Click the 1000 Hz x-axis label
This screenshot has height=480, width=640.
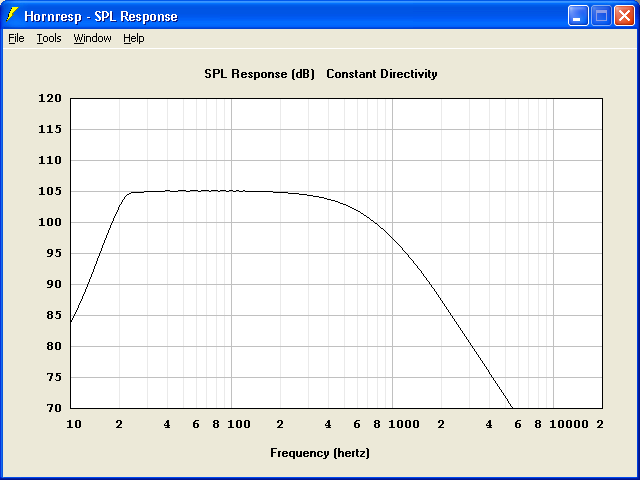404,424
